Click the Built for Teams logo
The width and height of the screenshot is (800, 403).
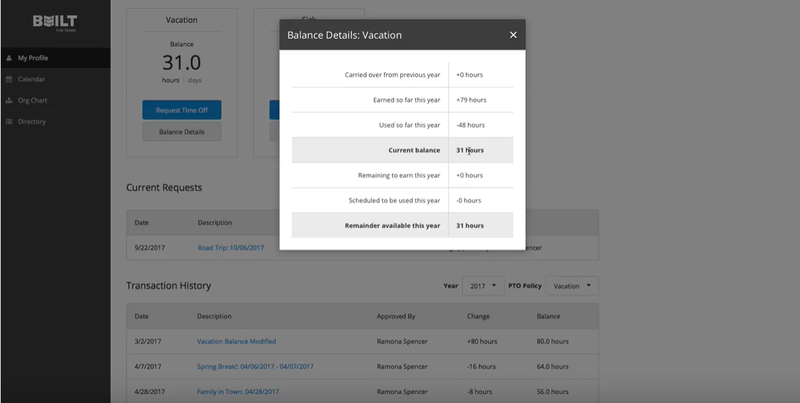click(x=55, y=22)
